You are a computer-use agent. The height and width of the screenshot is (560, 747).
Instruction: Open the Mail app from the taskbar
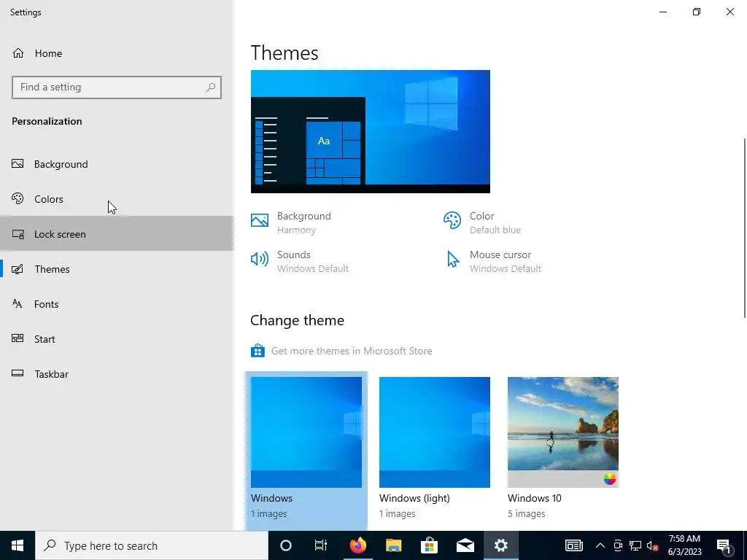point(465,545)
